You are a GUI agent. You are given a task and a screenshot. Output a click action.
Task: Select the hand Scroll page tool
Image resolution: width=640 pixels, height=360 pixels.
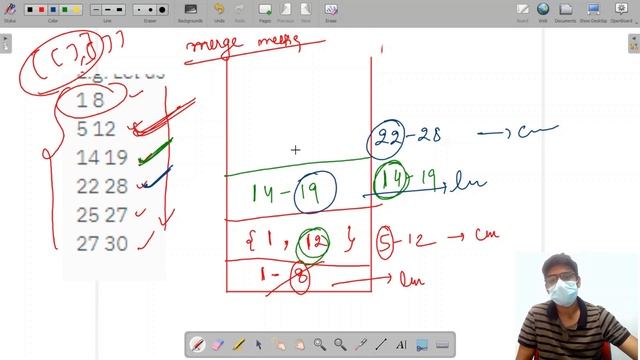(300, 345)
